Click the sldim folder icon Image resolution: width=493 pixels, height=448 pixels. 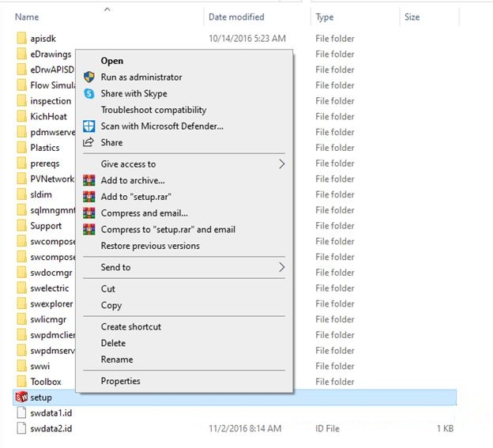[x=21, y=194]
